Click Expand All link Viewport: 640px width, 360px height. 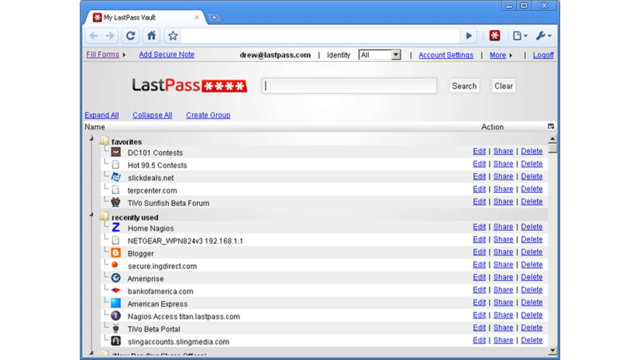102,115
